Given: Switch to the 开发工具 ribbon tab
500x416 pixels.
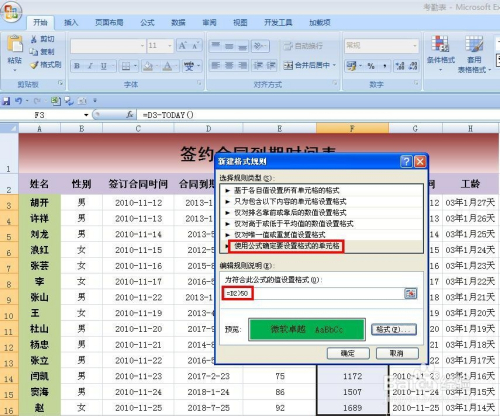Looking at the screenshot, I should coord(278,23).
